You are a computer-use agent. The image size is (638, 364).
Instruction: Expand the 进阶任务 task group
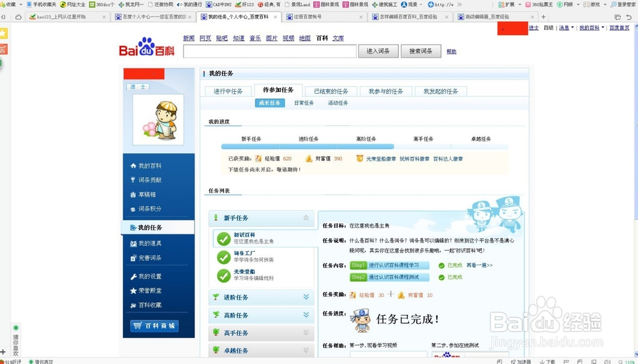pyautogui.click(x=306, y=297)
